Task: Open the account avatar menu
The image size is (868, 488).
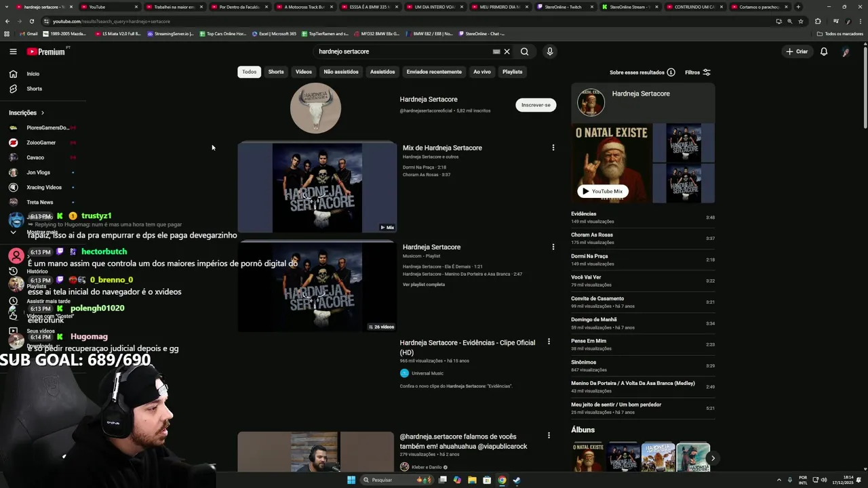Action: [846, 52]
